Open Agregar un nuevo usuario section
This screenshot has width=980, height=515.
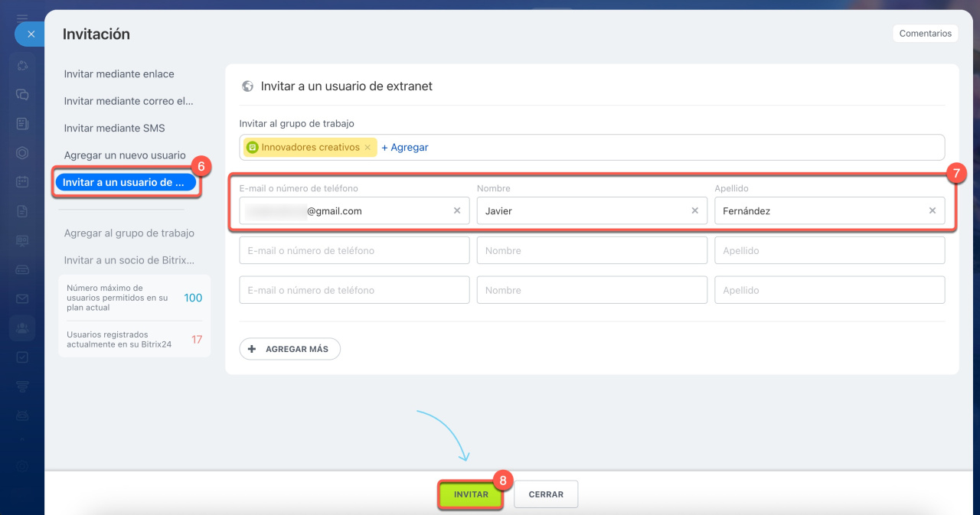125,155
